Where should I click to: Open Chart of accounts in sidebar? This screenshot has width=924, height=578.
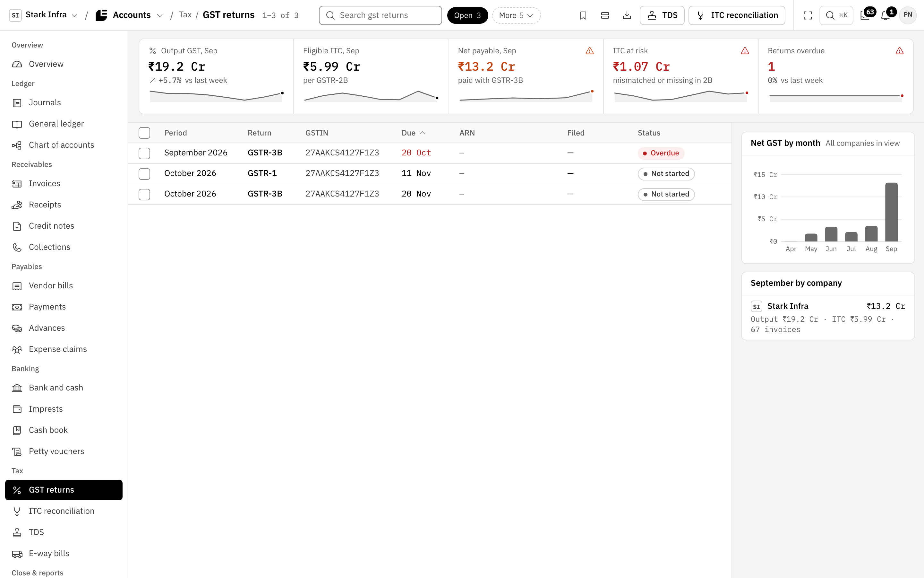click(x=64, y=145)
